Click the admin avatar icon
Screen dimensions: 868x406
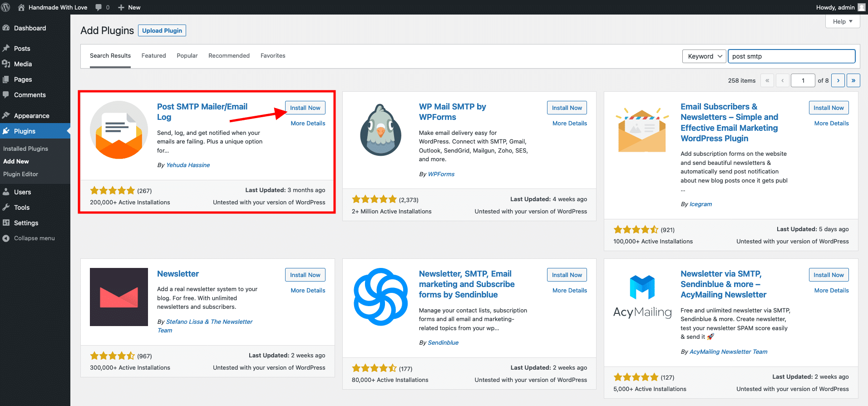[x=861, y=7]
